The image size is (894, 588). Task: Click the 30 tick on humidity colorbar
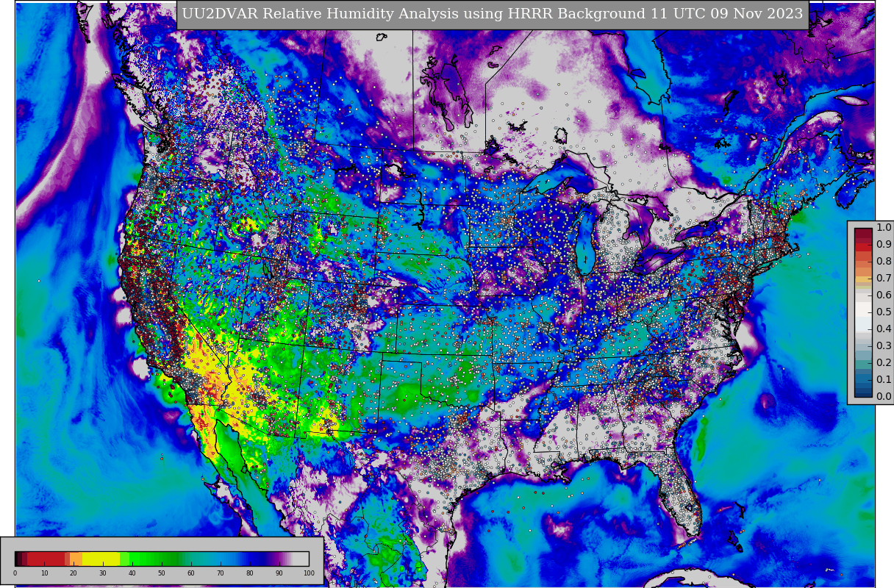[x=103, y=573]
